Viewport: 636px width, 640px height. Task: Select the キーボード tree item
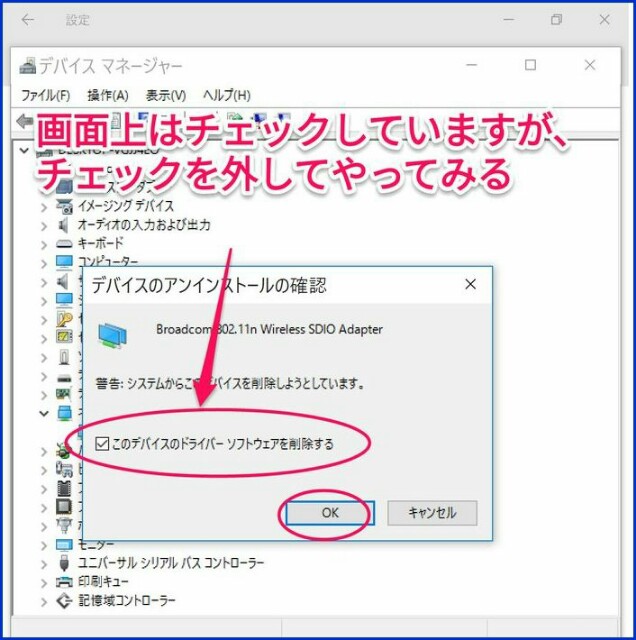(x=100, y=244)
